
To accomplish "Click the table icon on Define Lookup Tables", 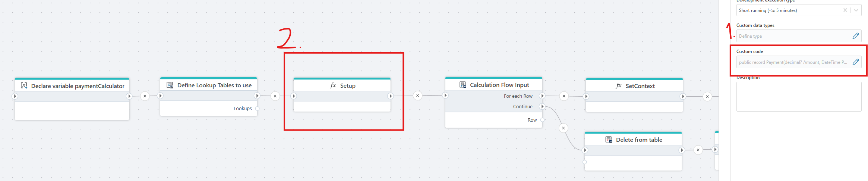I will 170,85.
